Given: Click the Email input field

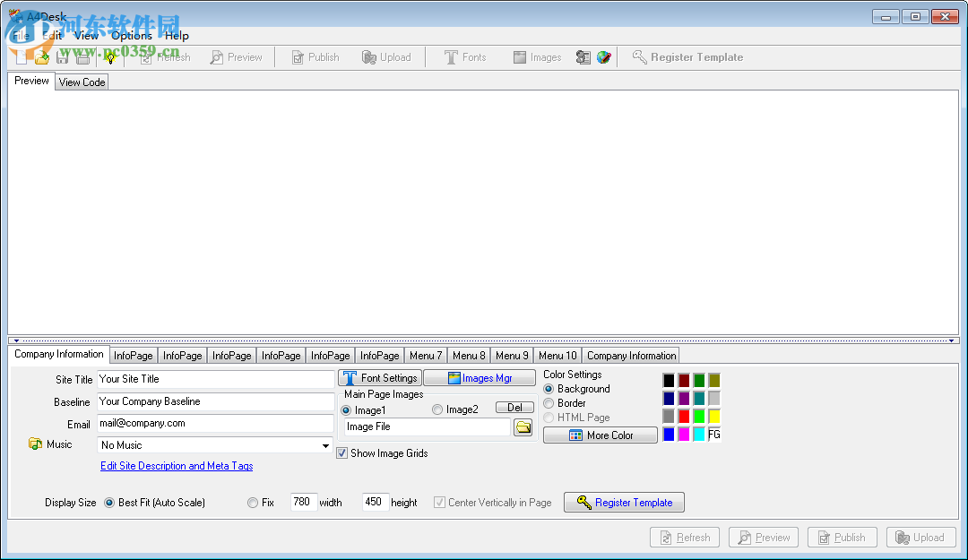Looking at the screenshot, I should click(x=215, y=424).
